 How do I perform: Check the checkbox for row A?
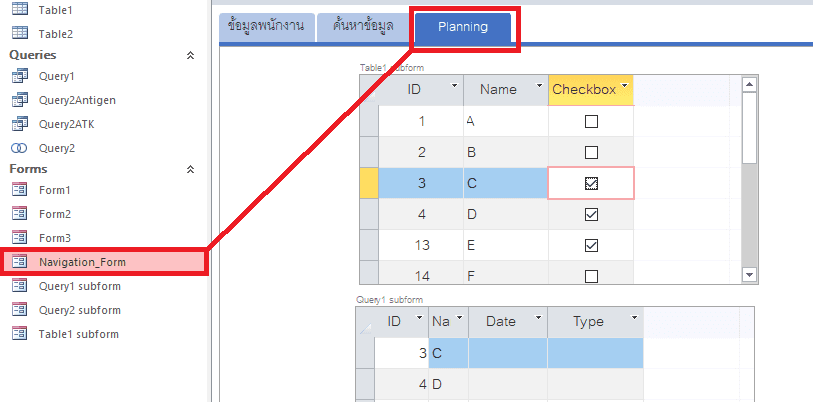coord(591,121)
